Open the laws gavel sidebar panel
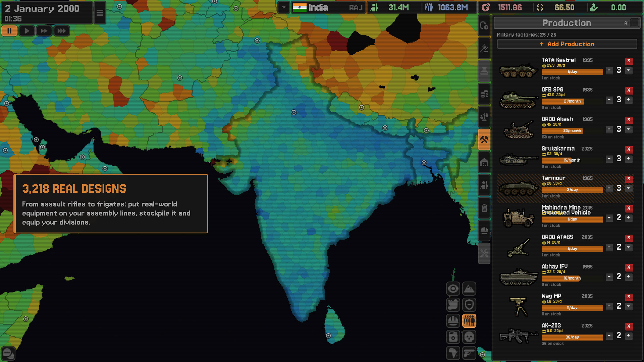 point(484,48)
